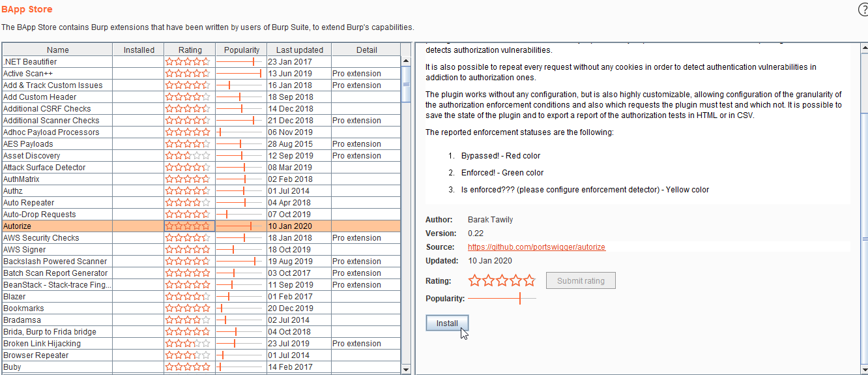Click the Install button
This screenshot has width=868, height=375.
[x=447, y=323]
